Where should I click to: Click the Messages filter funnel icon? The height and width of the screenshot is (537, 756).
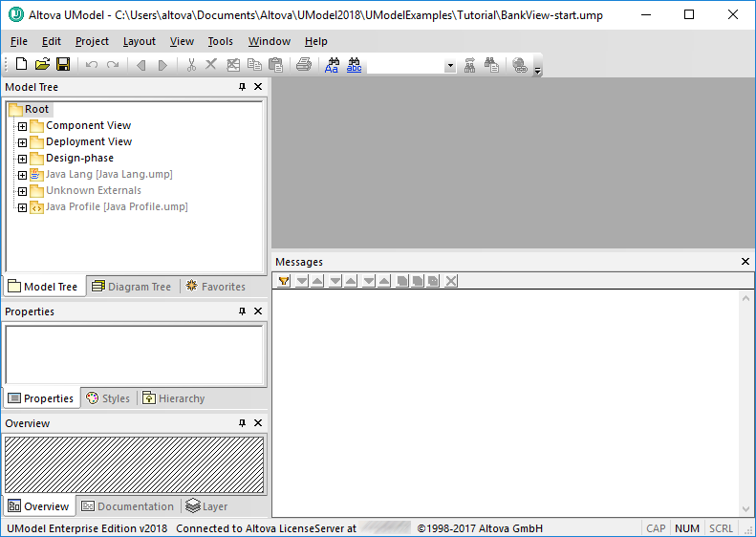tap(284, 281)
